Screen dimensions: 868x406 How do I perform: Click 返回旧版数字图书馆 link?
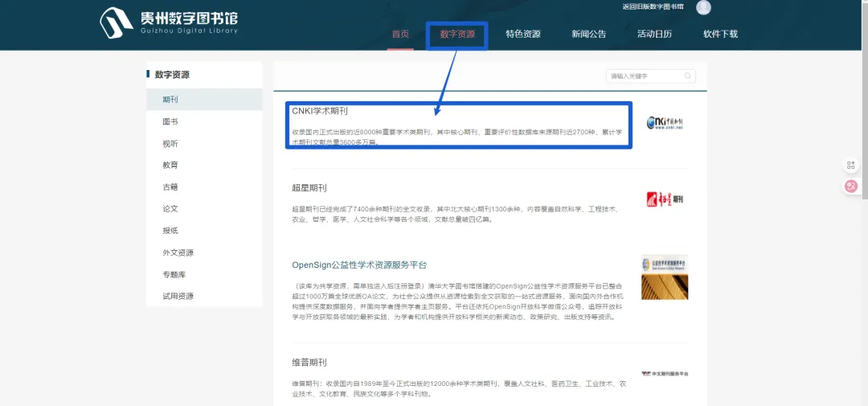click(653, 6)
